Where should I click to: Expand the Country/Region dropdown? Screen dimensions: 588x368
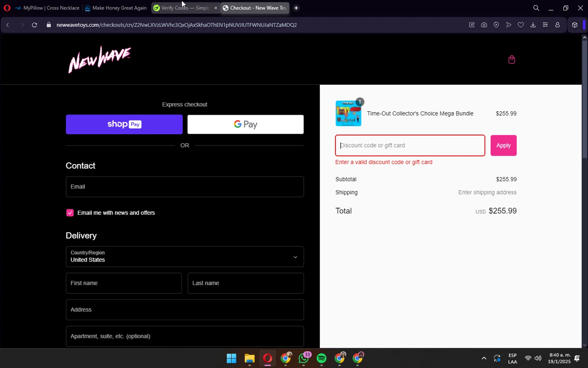click(185, 257)
